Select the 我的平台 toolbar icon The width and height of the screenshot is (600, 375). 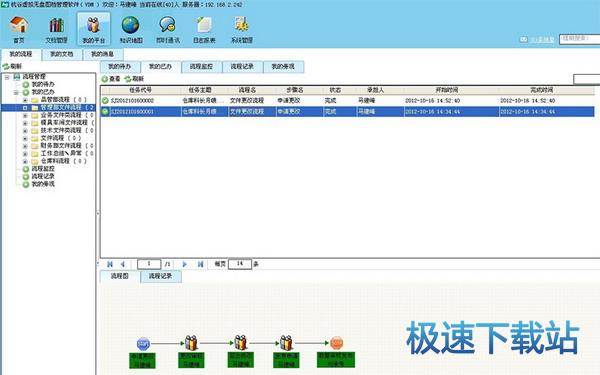(93, 29)
